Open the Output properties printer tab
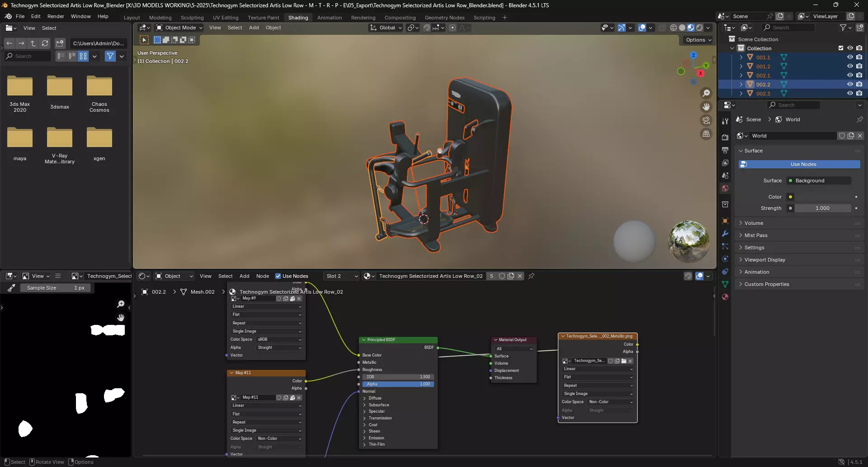This screenshot has height=467, width=868. click(725, 150)
